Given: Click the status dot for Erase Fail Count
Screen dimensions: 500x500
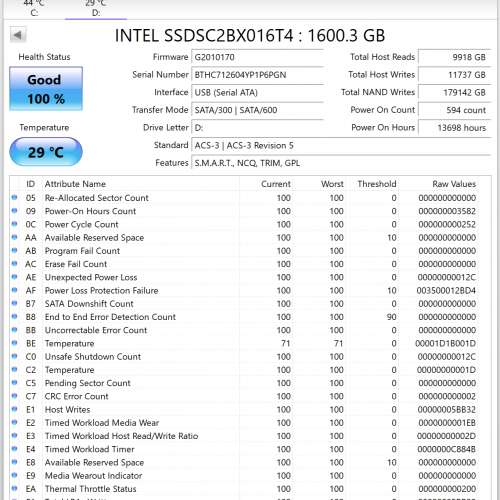Looking at the screenshot, I should (14, 263).
